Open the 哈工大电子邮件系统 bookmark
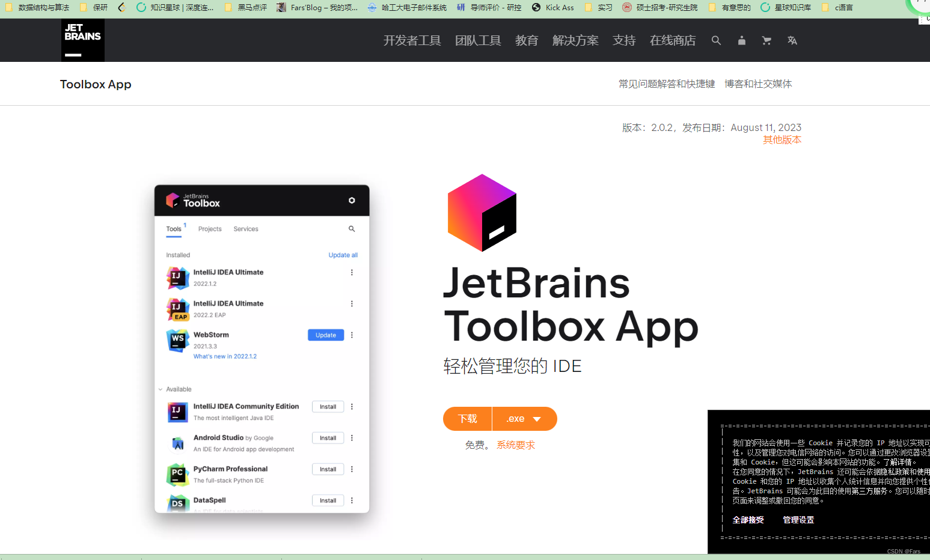 407,7
